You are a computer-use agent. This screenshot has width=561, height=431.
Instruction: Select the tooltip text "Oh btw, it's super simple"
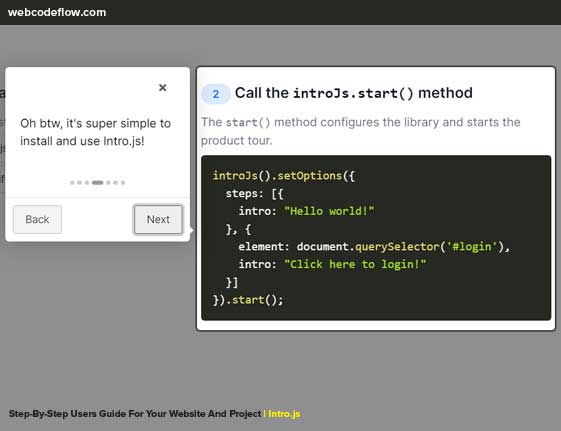pos(95,123)
